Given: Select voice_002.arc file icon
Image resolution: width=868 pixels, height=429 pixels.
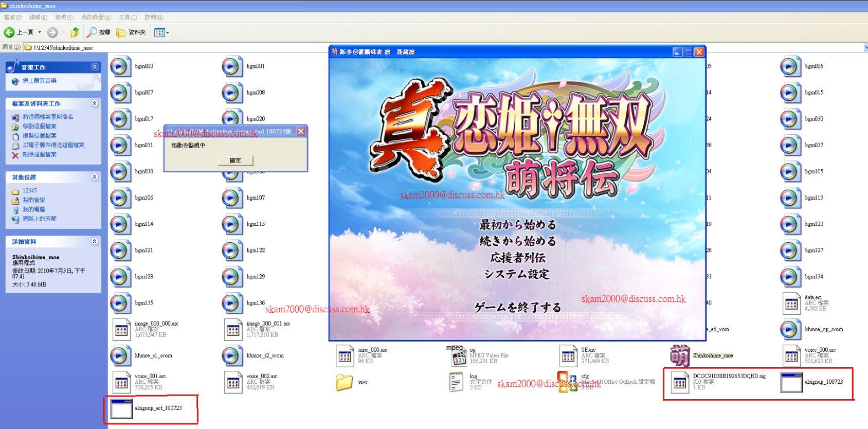Looking at the screenshot, I should 233,382.
